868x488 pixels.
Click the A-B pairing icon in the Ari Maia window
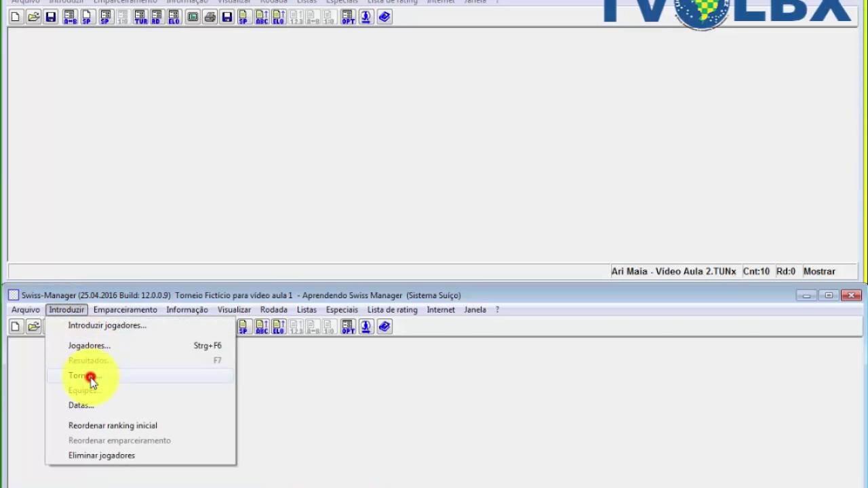click(x=70, y=17)
